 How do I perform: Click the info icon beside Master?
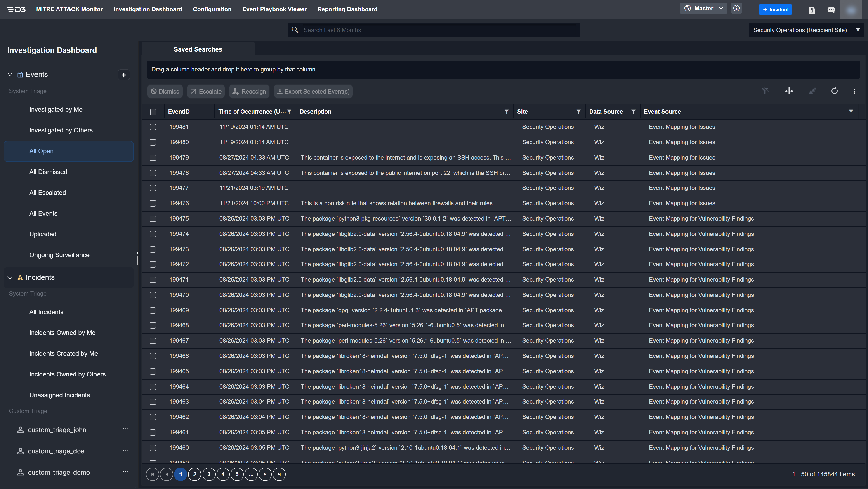click(x=737, y=8)
